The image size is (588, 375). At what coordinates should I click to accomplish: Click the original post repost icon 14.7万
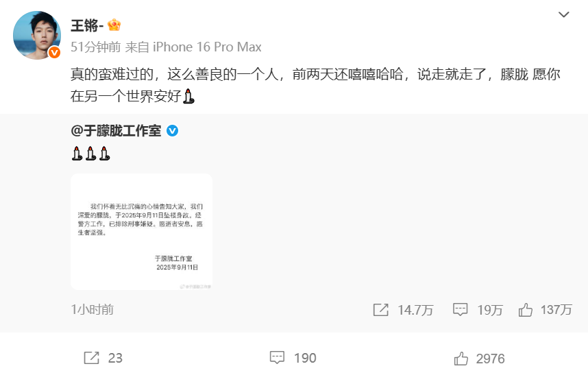380,310
